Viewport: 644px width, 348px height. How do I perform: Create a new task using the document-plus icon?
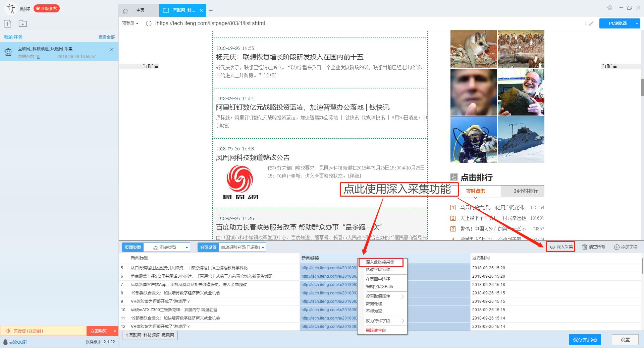(7, 23)
